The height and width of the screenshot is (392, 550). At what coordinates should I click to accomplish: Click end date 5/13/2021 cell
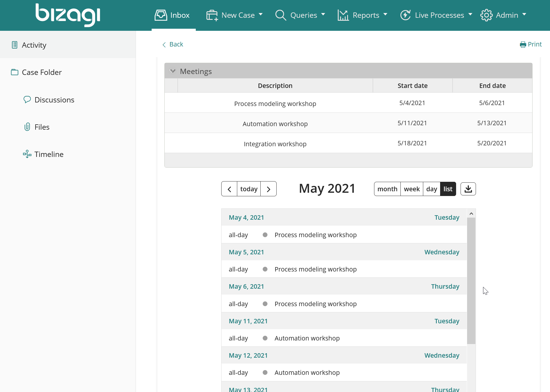point(492,123)
